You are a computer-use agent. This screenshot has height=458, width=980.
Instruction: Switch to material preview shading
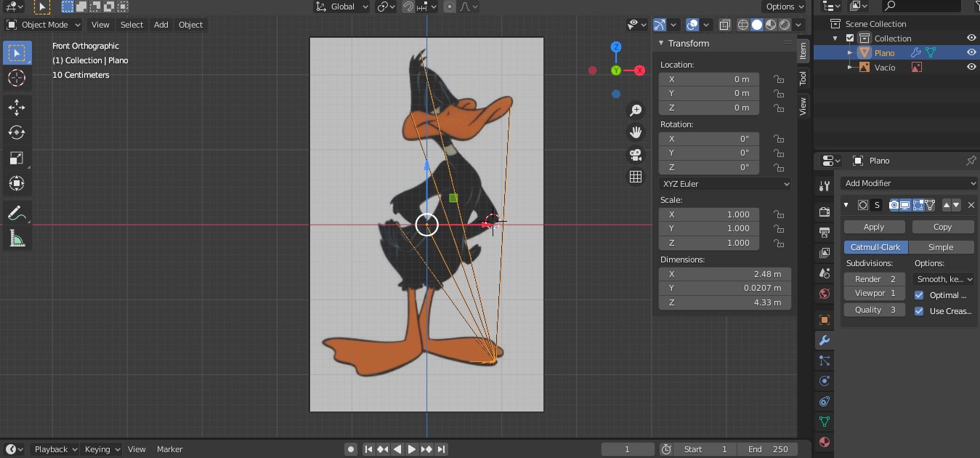pyautogui.click(x=771, y=25)
